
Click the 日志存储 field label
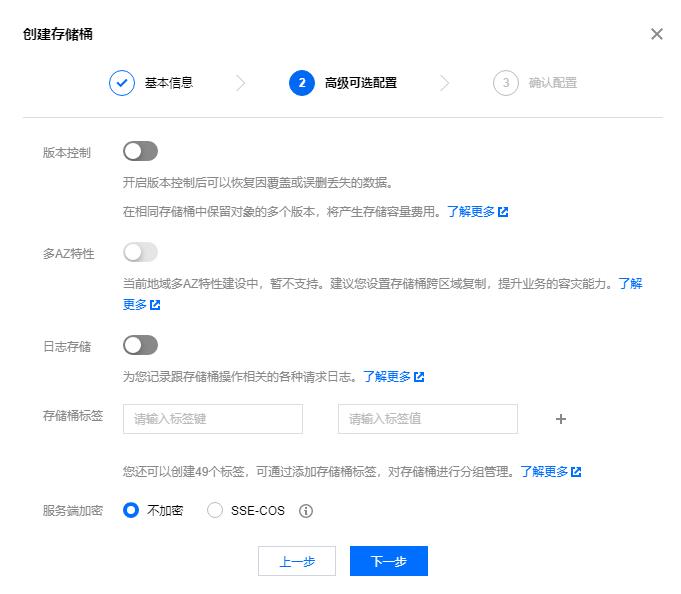(67, 346)
